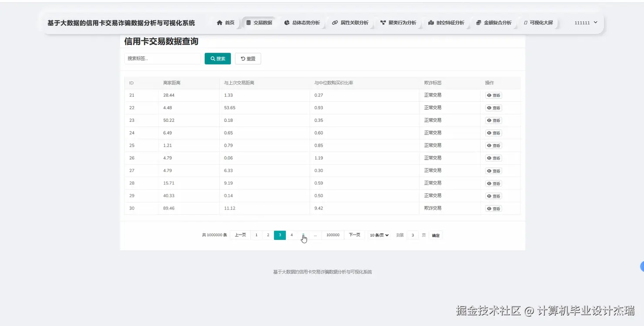View details for row ID 27

(x=493, y=171)
